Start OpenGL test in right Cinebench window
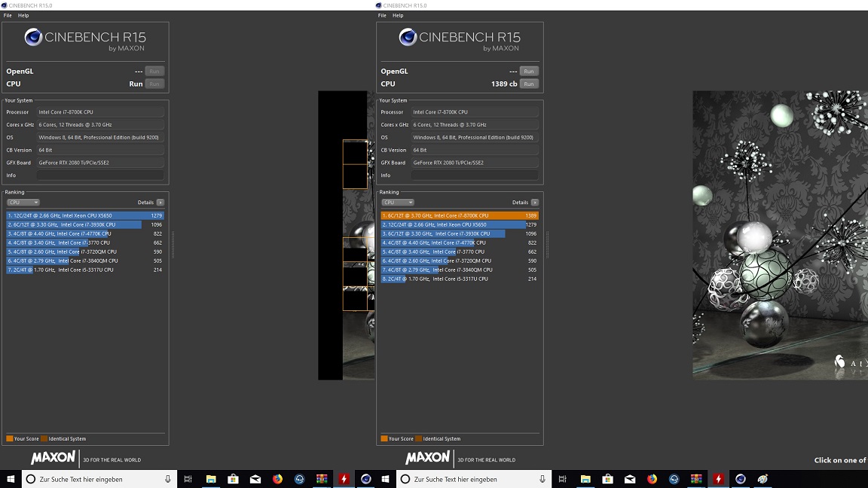The height and width of the screenshot is (488, 868). (529, 71)
